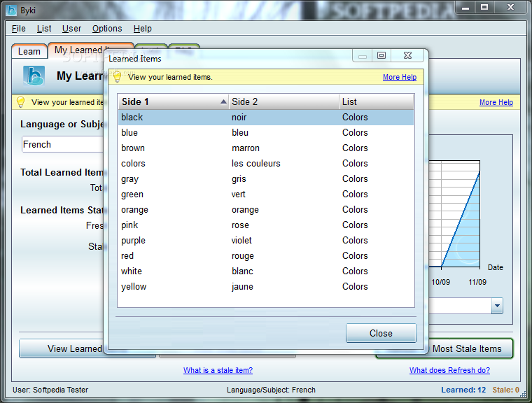The width and height of the screenshot is (532, 403).
Task: Close the Learned Items dialog with X icon
Action: (407, 55)
